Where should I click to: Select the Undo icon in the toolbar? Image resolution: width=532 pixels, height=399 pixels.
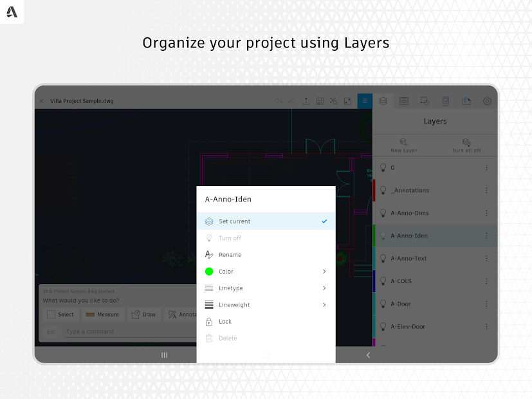coord(279,101)
